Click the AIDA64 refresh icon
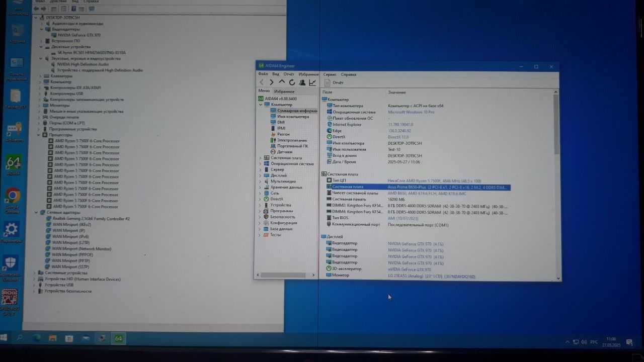 pos(292,82)
